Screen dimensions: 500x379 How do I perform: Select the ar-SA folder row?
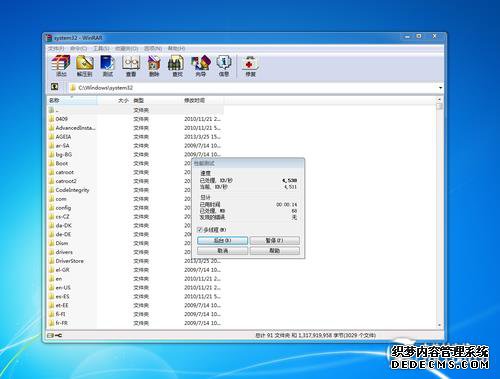135,146
